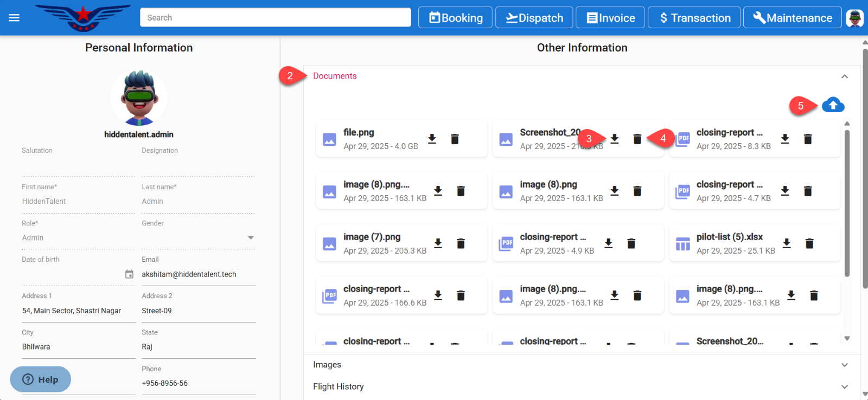Download pilot-list (5).xlsx file
The image size is (868, 400).
coord(786,243)
